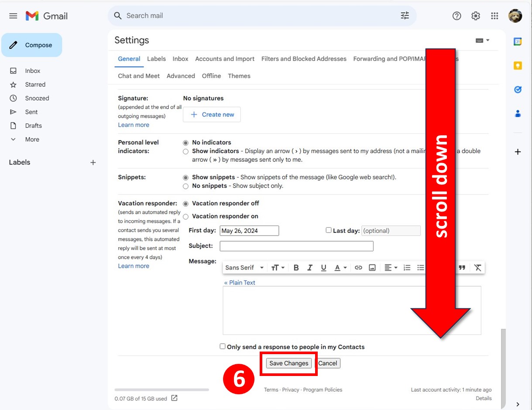The width and height of the screenshot is (532, 410).
Task: Open Filters and Blocked Addresses tab
Action: [x=304, y=59]
